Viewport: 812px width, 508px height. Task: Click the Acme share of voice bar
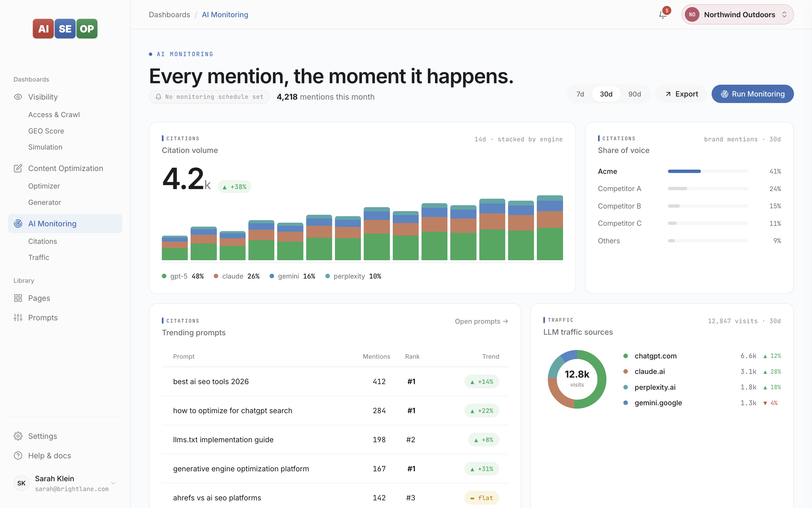point(708,171)
